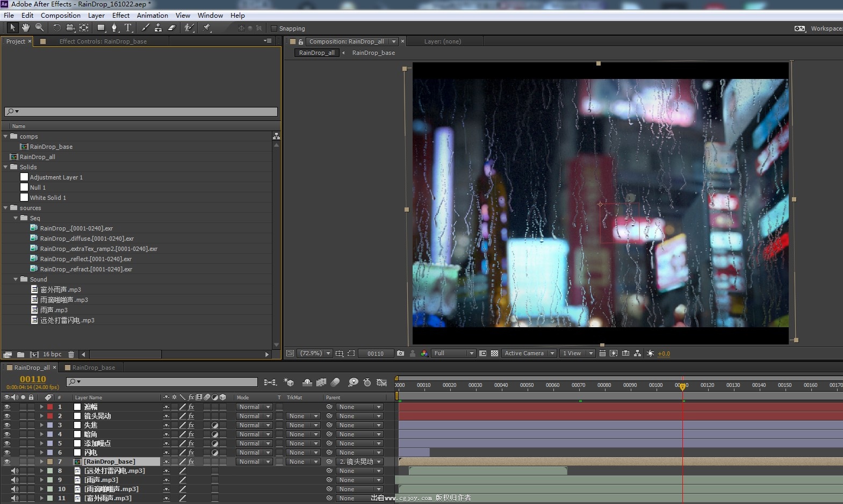Toggle effects fx switch on 闪电 layer
This screenshot has width=843, height=504.
click(191, 453)
